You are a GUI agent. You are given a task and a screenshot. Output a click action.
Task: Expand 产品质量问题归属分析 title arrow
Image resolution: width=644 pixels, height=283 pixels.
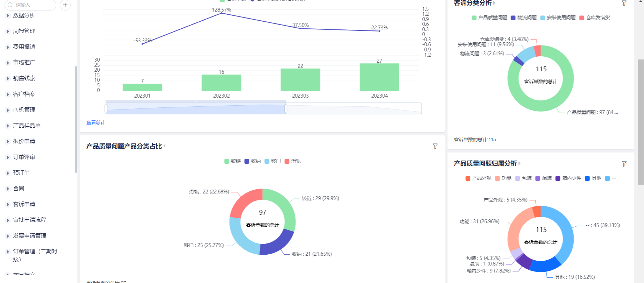pos(520,163)
